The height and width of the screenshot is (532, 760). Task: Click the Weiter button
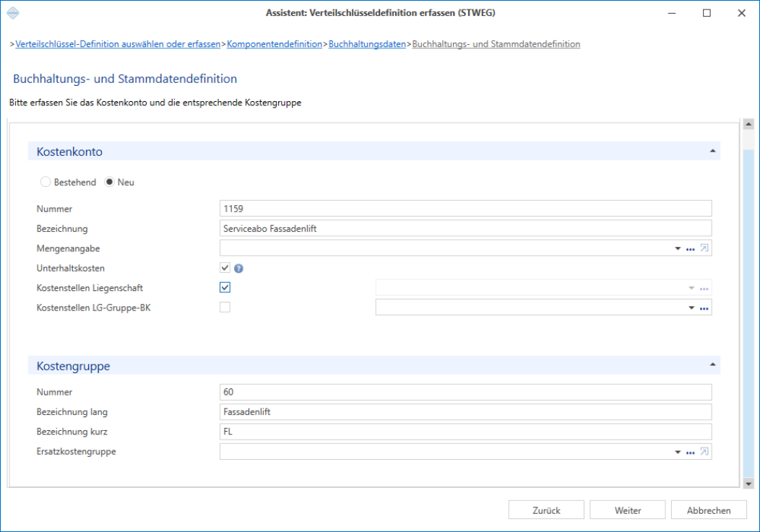(628, 510)
